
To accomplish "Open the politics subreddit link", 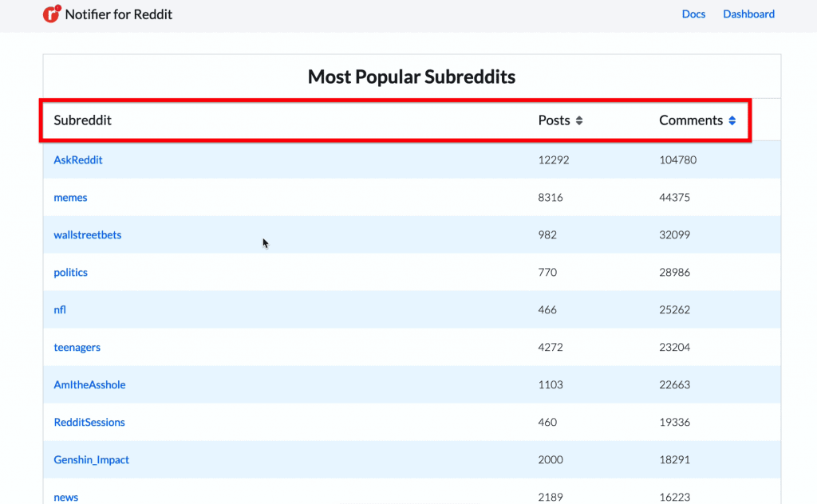I will [70, 272].
